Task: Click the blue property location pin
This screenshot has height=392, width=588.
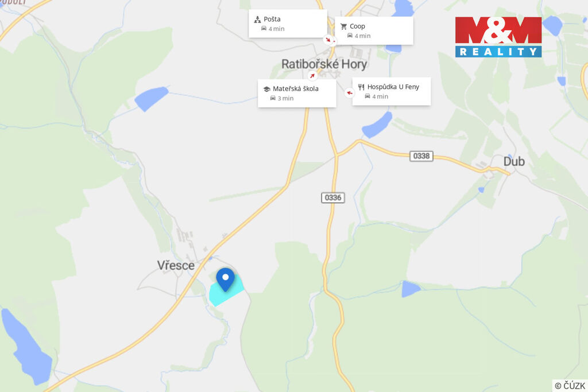Action: pos(225,279)
